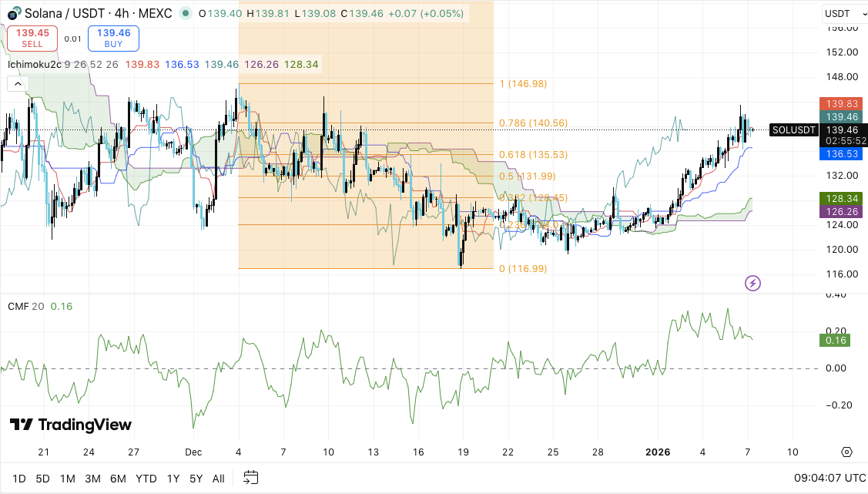Select the 1D time range
The height and width of the screenshot is (494, 868).
tap(19, 478)
